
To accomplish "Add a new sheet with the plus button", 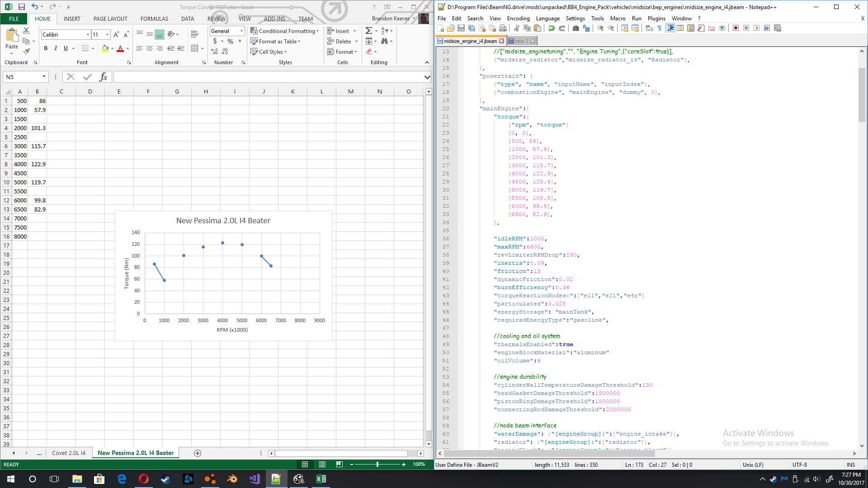I will (x=198, y=453).
